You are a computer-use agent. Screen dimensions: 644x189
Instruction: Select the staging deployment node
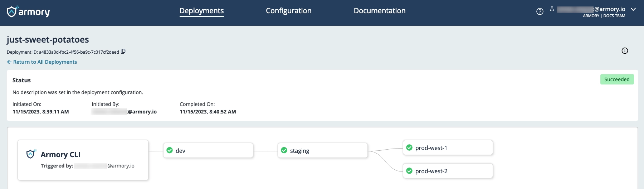[x=323, y=151]
